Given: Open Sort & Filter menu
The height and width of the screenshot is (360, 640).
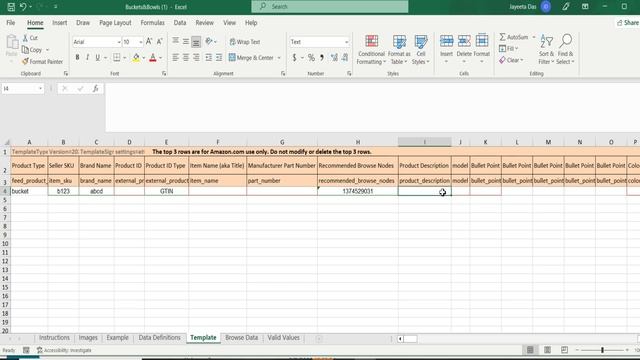Looking at the screenshot, I should click(x=546, y=49).
